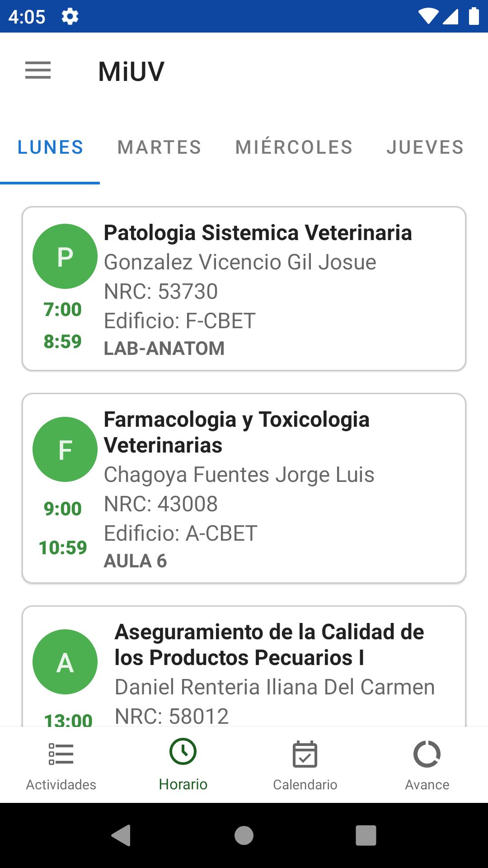Open Patologia Sistemica Veterinaria class card
Viewport: 488px width, 868px height.
pyautogui.click(x=271, y=289)
